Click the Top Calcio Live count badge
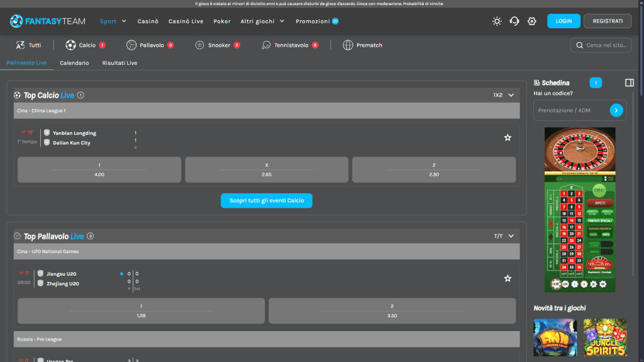 click(x=80, y=95)
